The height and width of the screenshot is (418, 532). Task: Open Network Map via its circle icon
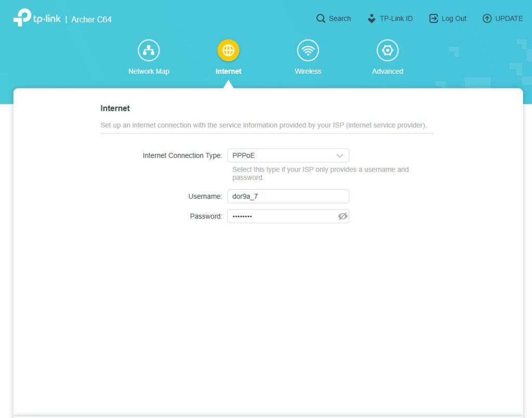click(149, 50)
